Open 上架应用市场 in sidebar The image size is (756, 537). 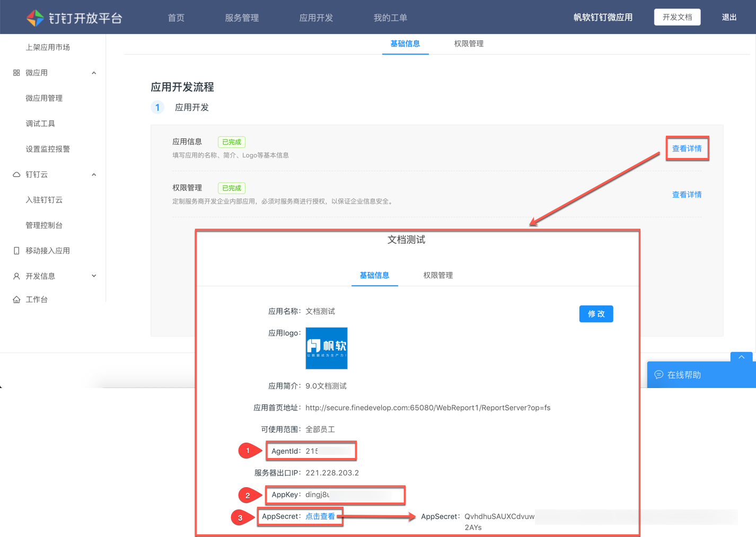pyautogui.click(x=48, y=47)
